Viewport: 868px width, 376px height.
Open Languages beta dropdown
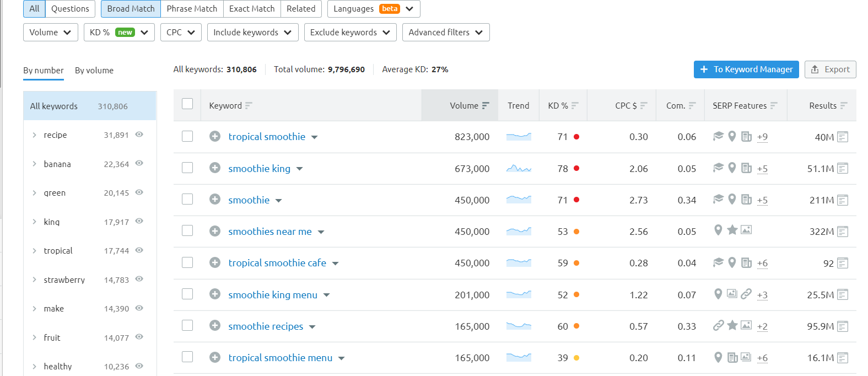pos(374,9)
